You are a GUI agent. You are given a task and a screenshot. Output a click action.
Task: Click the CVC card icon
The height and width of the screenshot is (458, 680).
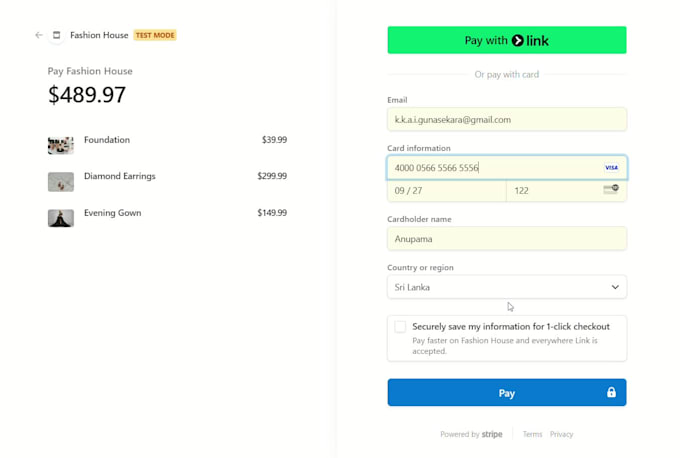point(611,189)
